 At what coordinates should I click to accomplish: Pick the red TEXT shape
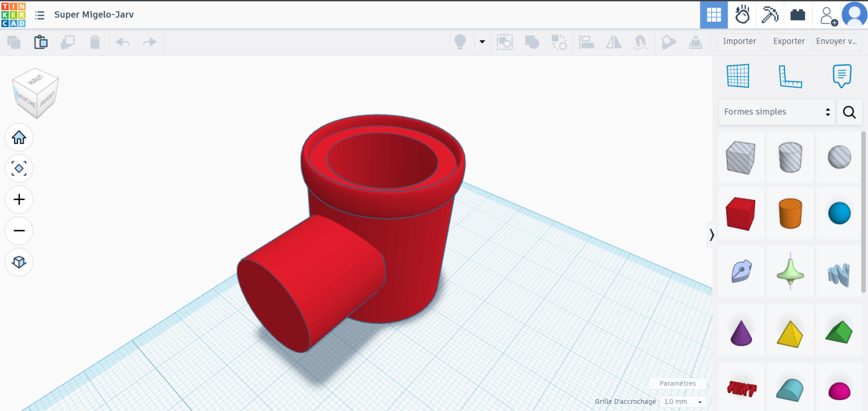tap(741, 389)
